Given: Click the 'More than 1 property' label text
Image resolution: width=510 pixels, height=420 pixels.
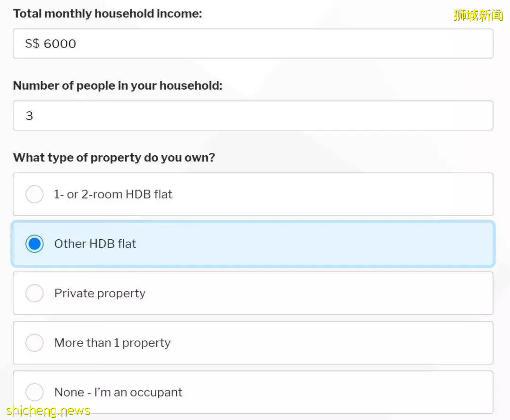Looking at the screenshot, I should click(112, 343).
